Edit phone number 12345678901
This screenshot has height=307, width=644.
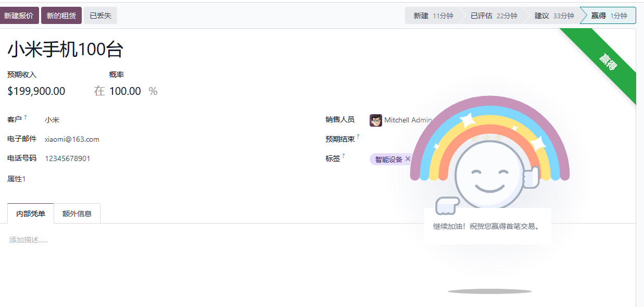tap(68, 158)
